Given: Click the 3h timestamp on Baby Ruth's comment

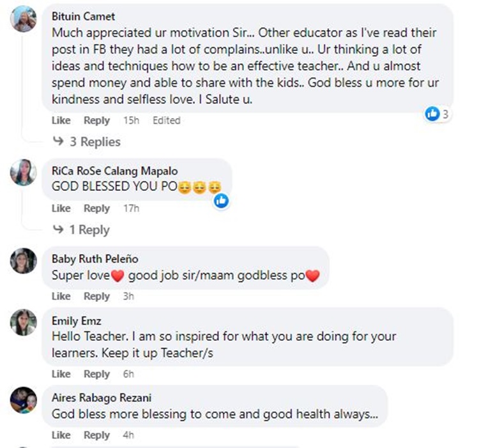Looking at the screenshot, I should pos(129,296).
